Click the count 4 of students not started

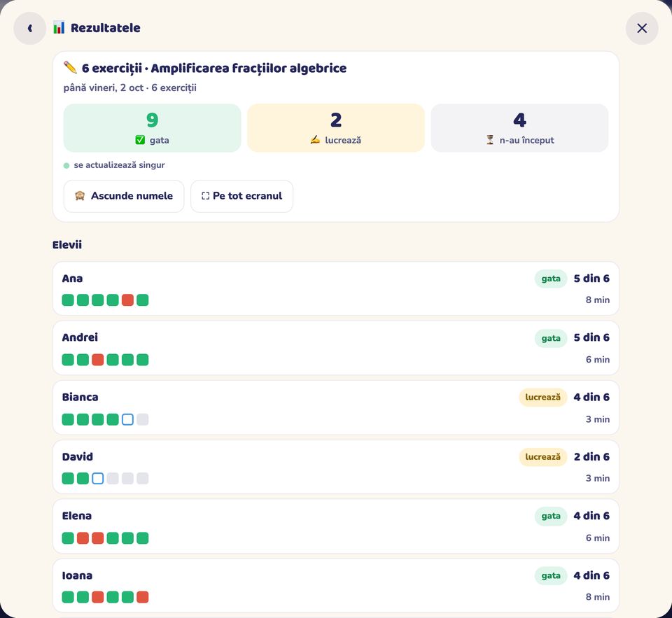[519, 120]
